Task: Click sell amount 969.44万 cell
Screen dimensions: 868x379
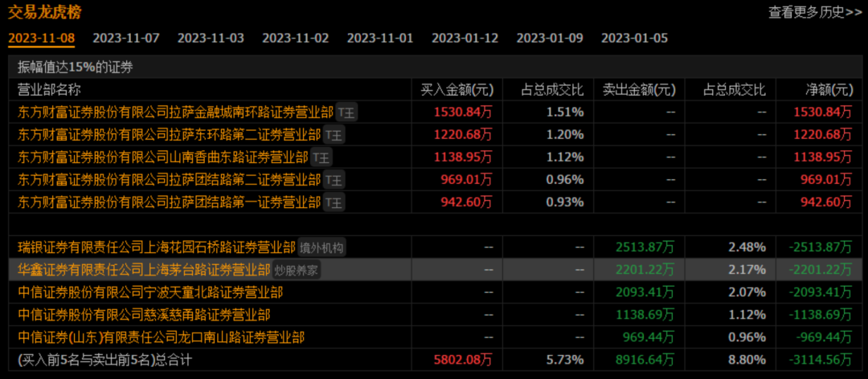Action: coord(649,336)
